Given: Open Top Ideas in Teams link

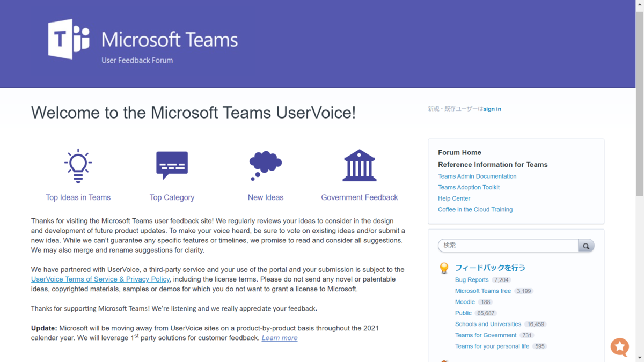Looking at the screenshot, I should [78, 197].
